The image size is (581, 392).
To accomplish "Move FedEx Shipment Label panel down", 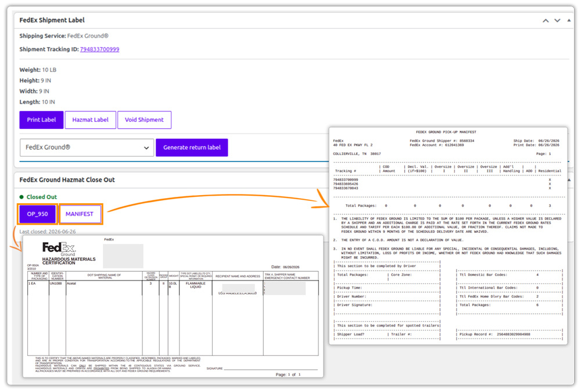I will point(557,21).
